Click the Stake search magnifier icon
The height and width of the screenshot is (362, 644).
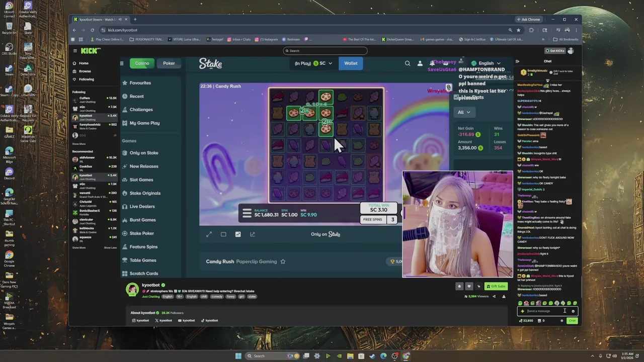[408, 63]
